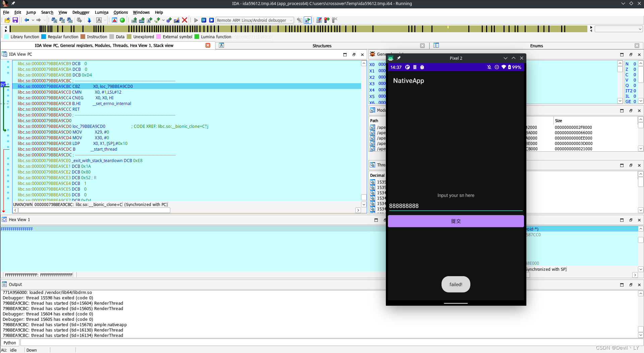Click the Enums tab icon

(x=436, y=45)
